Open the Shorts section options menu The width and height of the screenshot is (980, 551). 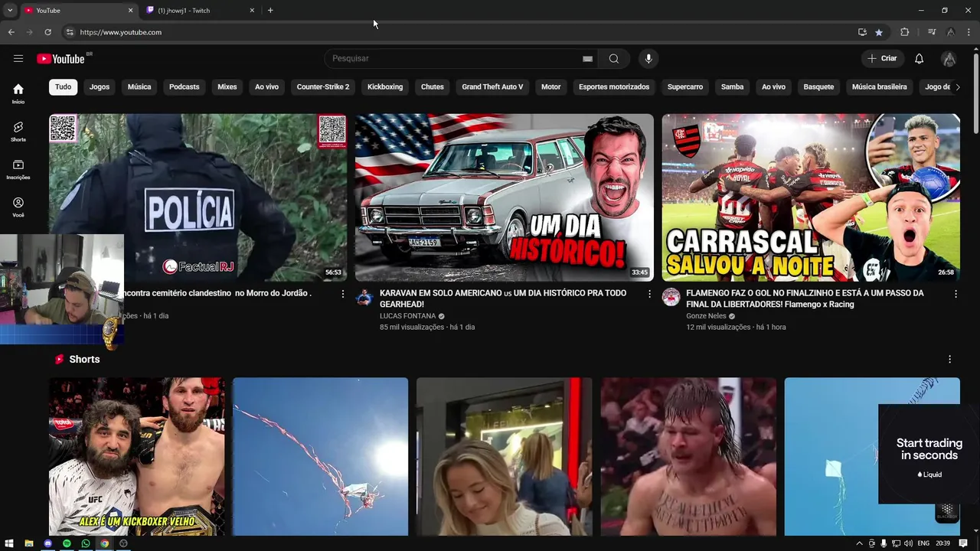949,360
